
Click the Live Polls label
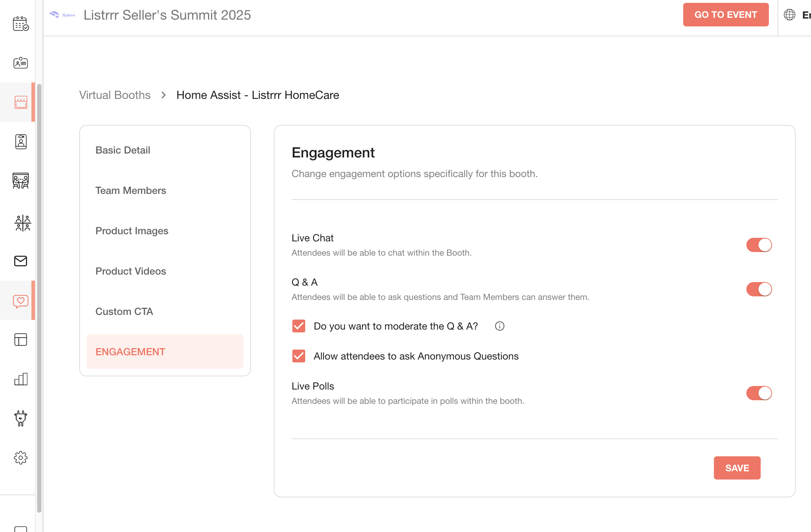point(313,386)
